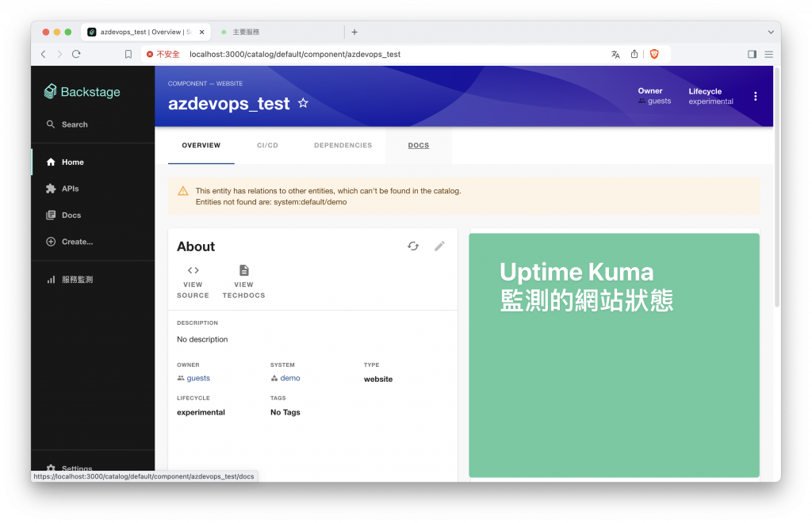Open the browser hamburger menu
The image size is (812, 523).
tap(768, 55)
